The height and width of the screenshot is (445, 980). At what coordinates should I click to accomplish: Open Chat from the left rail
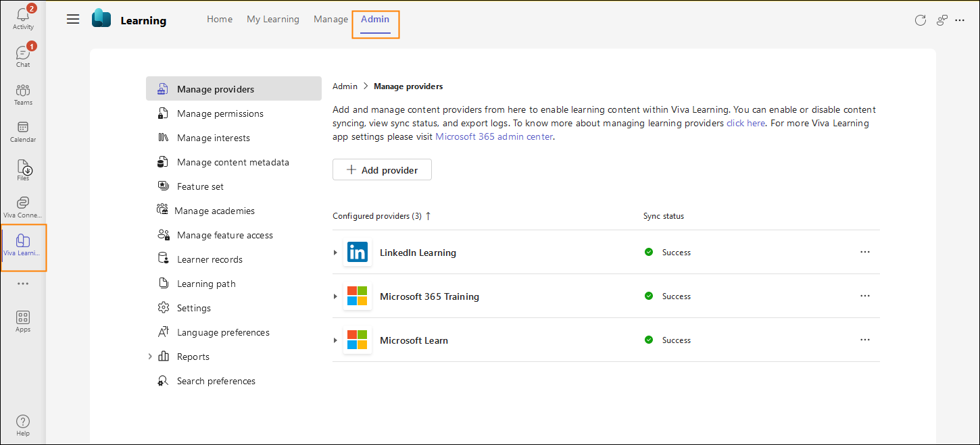pyautogui.click(x=23, y=55)
